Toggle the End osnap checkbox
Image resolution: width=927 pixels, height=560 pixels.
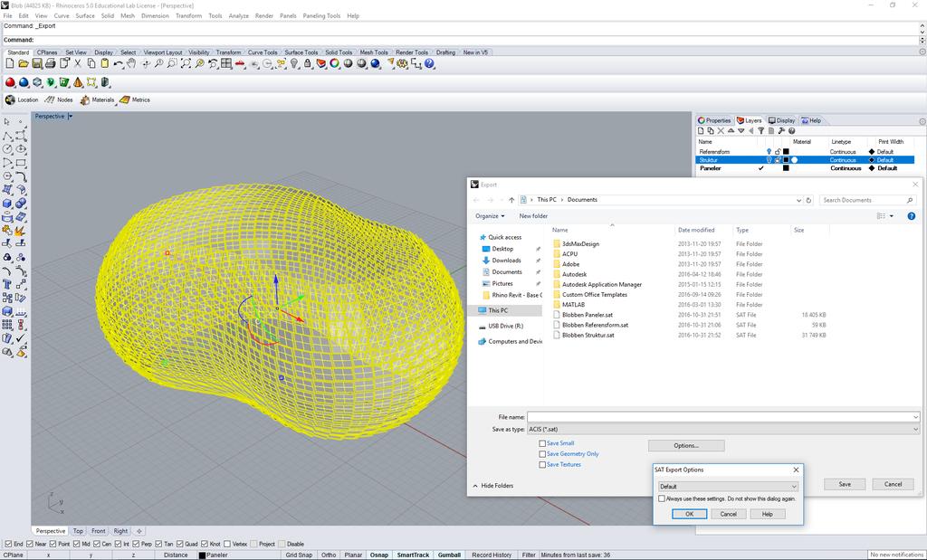tap(8, 544)
